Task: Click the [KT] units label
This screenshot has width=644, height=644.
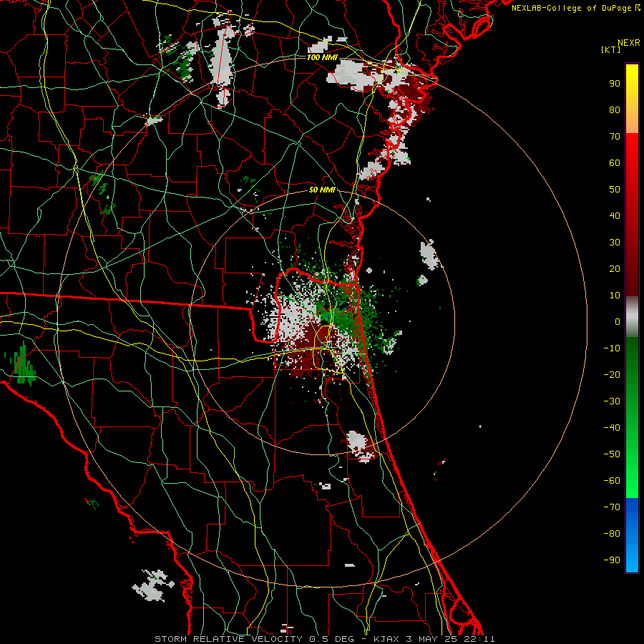Action: [x=611, y=49]
